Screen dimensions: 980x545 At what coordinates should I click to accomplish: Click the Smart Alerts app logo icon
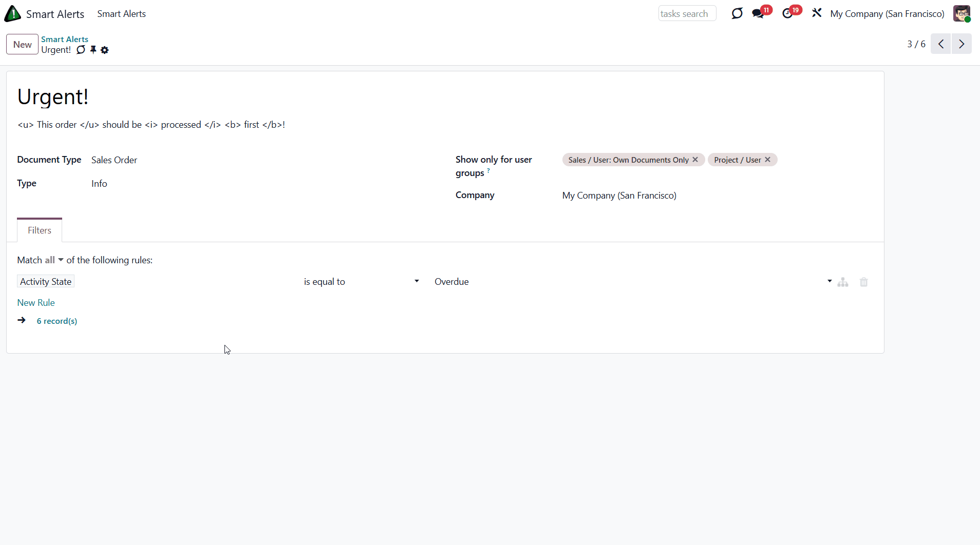[12, 14]
